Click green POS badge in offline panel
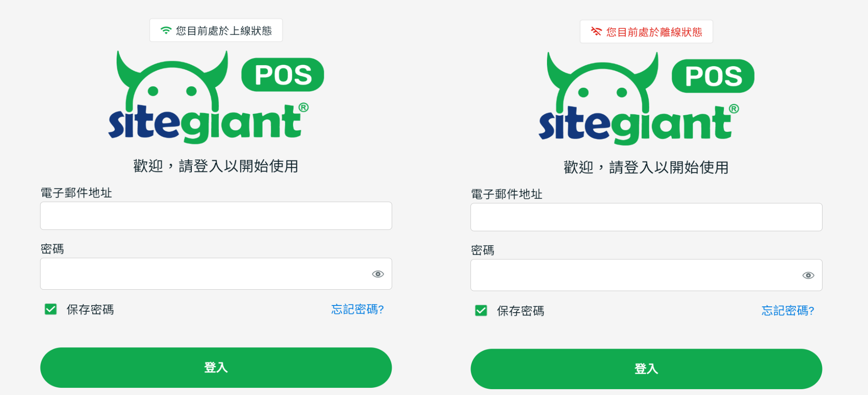 click(713, 76)
